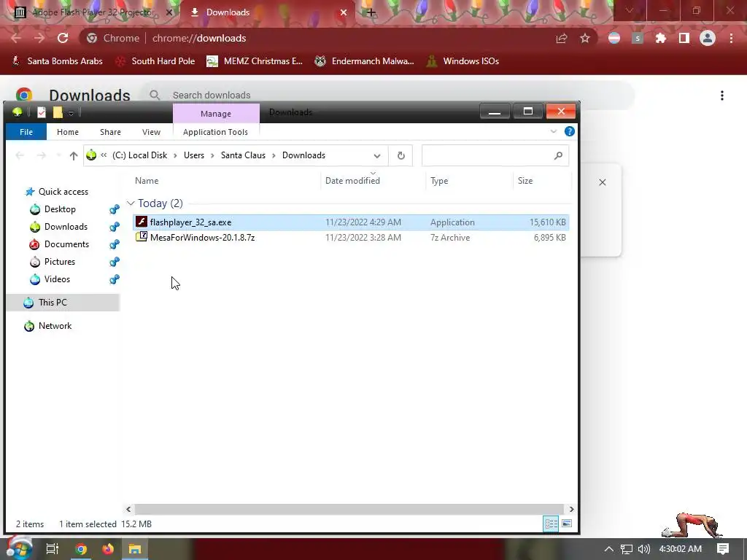The width and height of the screenshot is (747, 560).
Task: Expand the Explorer ribbon chevron
Action: [553, 131]
